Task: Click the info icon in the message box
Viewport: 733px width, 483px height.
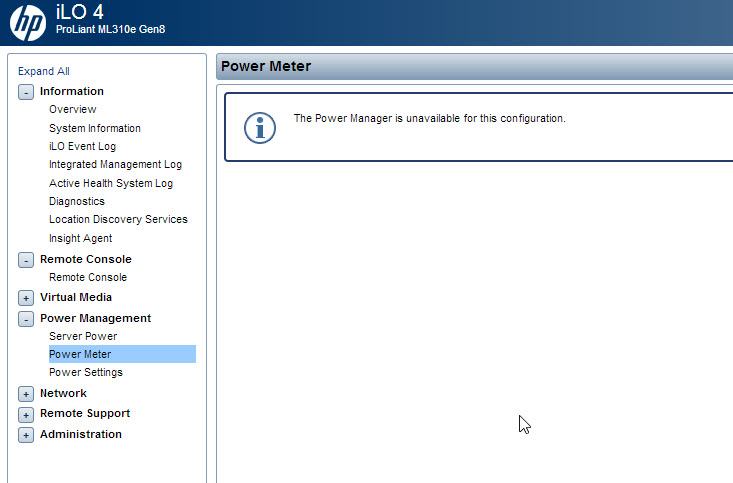Action: coord(260,128)
